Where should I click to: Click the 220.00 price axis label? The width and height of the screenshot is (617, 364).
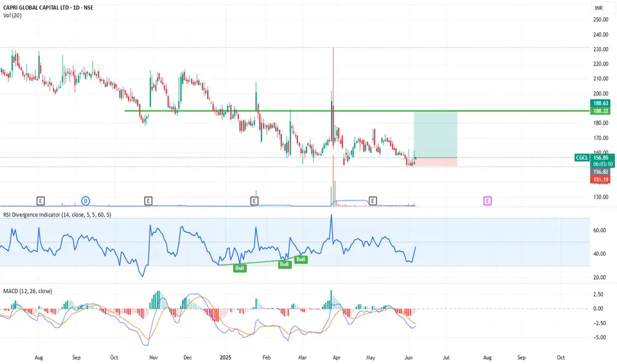(x=600, y=64)
